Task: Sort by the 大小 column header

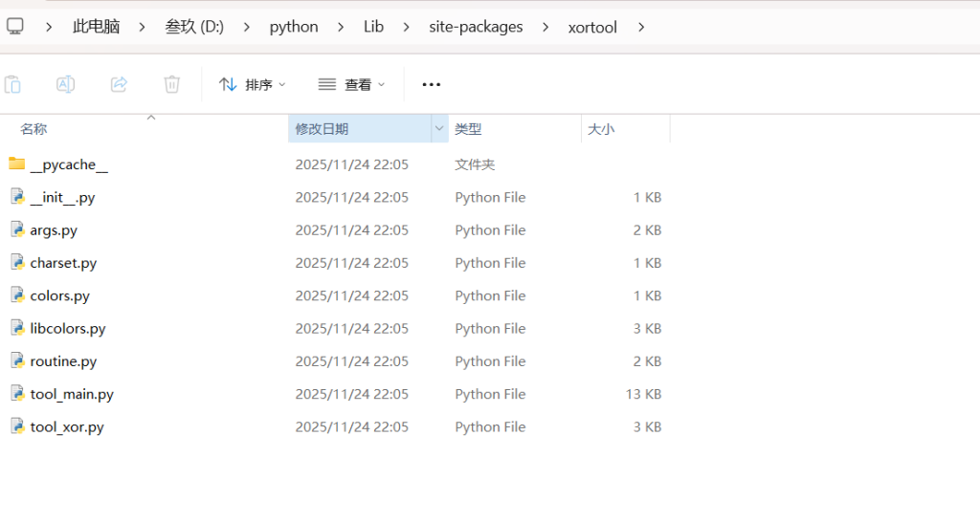Action: [600, 129]
